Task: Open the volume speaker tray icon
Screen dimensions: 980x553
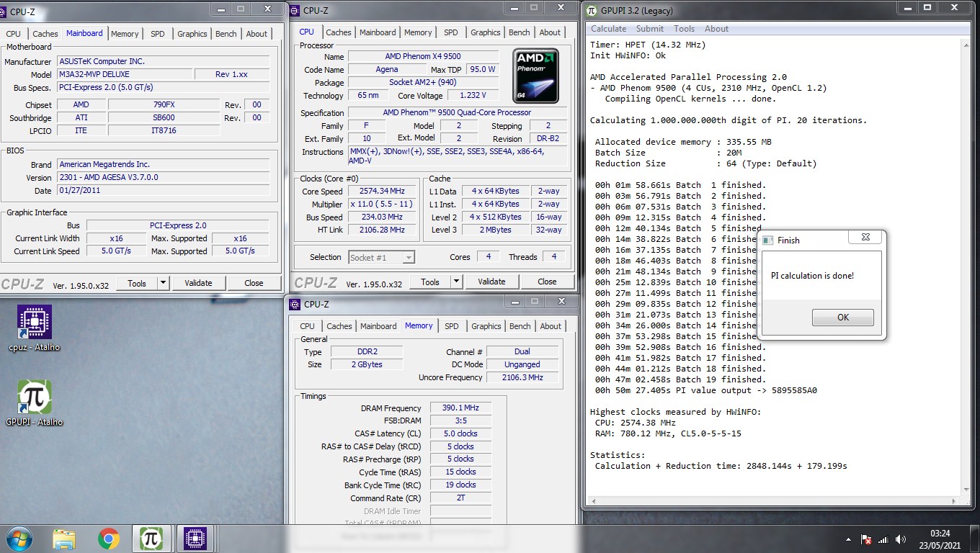Action: pyautogui.click(x=901, y=539)
